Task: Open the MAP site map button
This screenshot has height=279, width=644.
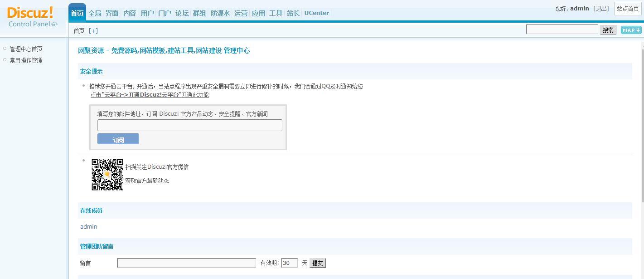Action: click(x=631, y=30)
